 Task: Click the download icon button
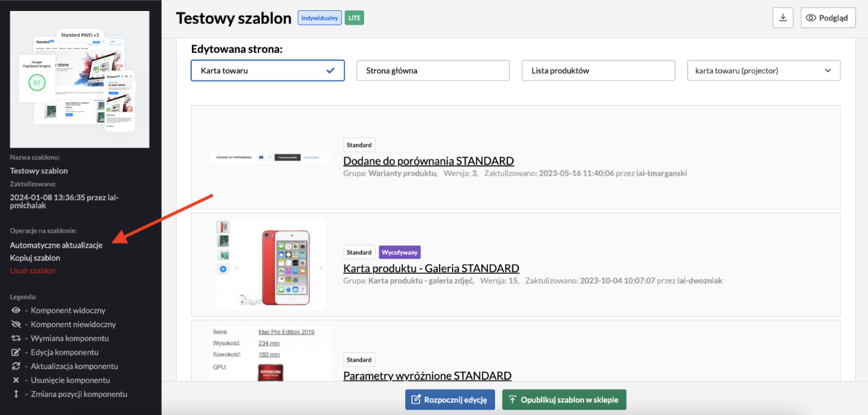tap(782, 18)
